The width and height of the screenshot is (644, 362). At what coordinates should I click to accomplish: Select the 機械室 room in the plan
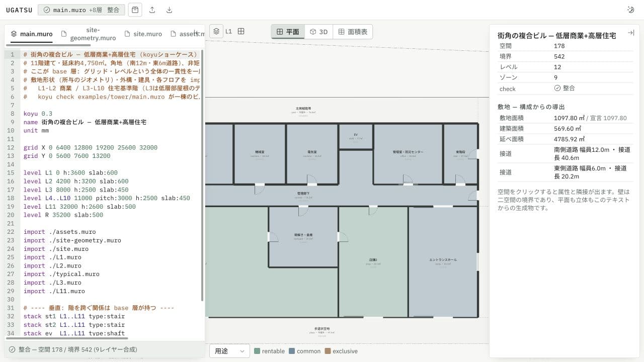coord(260,153)
